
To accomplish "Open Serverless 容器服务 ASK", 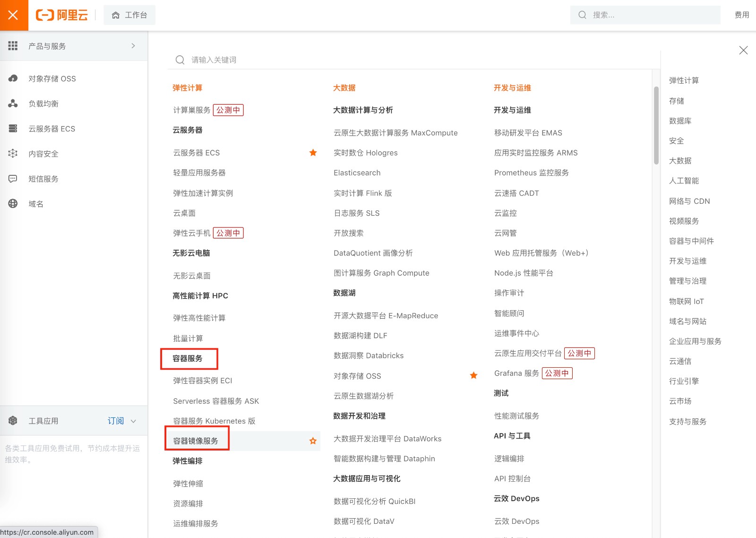I will pyautogui.click(x=216, y=401).
